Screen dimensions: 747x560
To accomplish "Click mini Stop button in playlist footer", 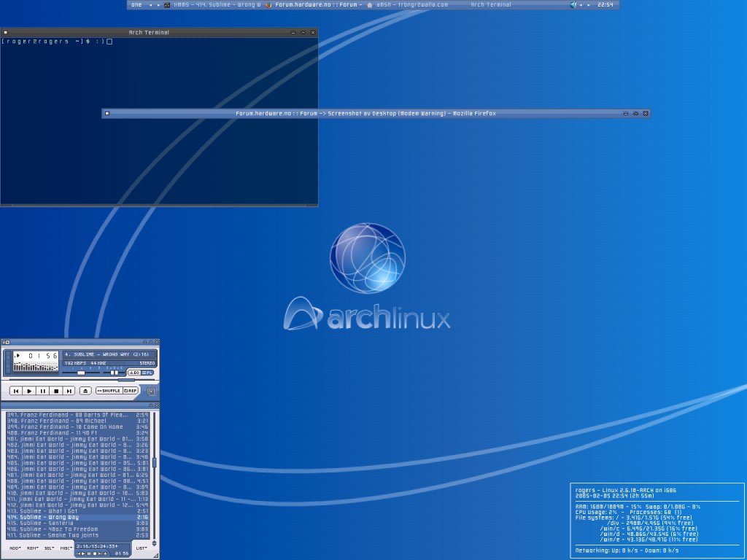I will point(95,553).
